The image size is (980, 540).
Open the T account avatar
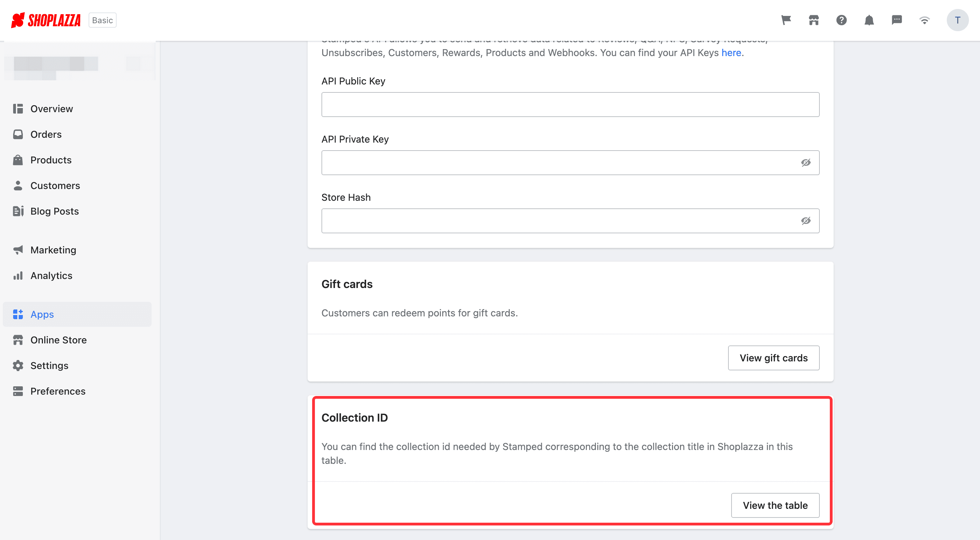(x=958, y=20)
